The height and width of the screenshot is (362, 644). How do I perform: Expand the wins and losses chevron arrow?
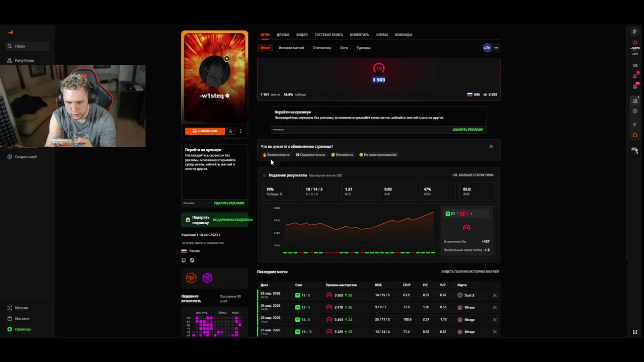471,214
